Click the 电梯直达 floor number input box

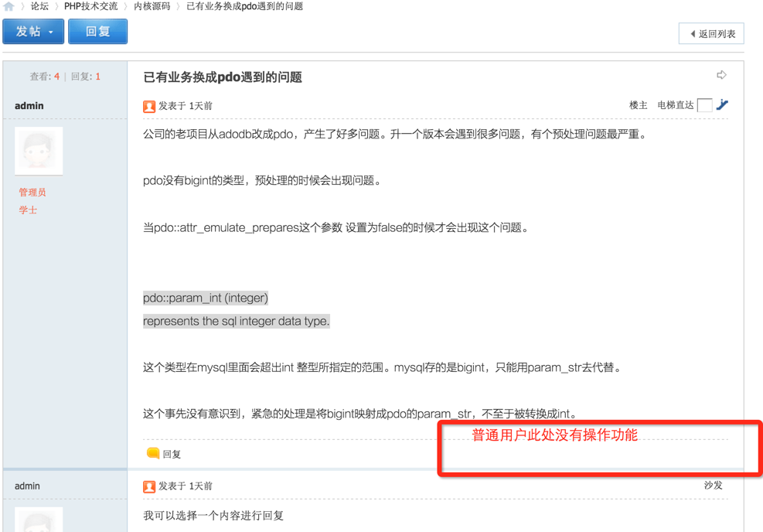(x=704, y=104)
